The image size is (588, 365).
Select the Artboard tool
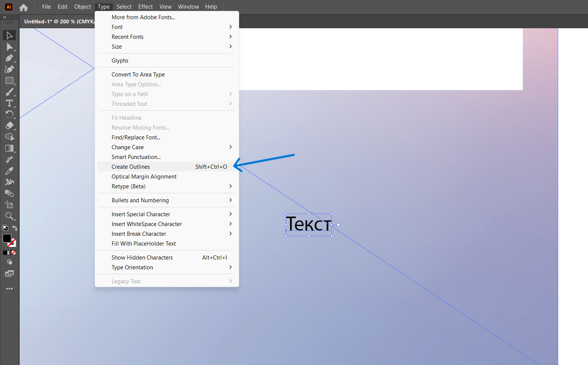coord(9,205)
